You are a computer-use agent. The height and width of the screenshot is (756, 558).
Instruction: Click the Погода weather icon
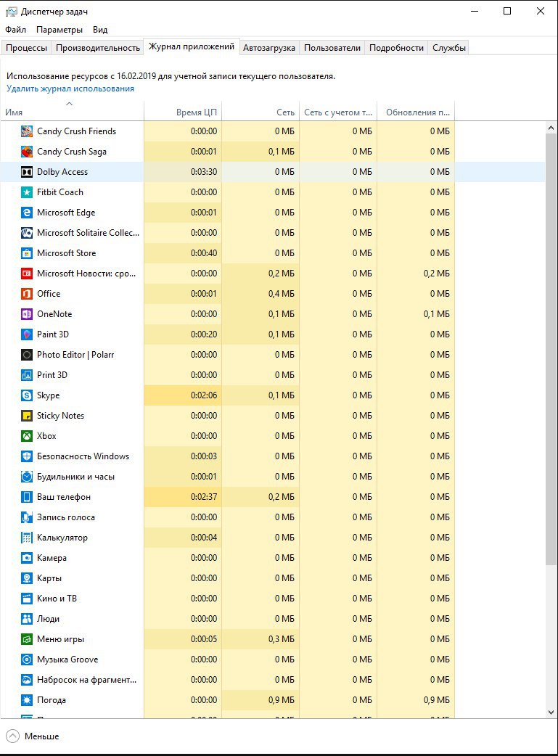27,700
